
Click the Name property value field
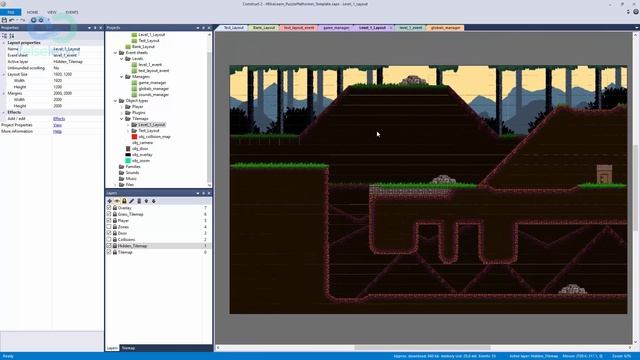point(78,49)
